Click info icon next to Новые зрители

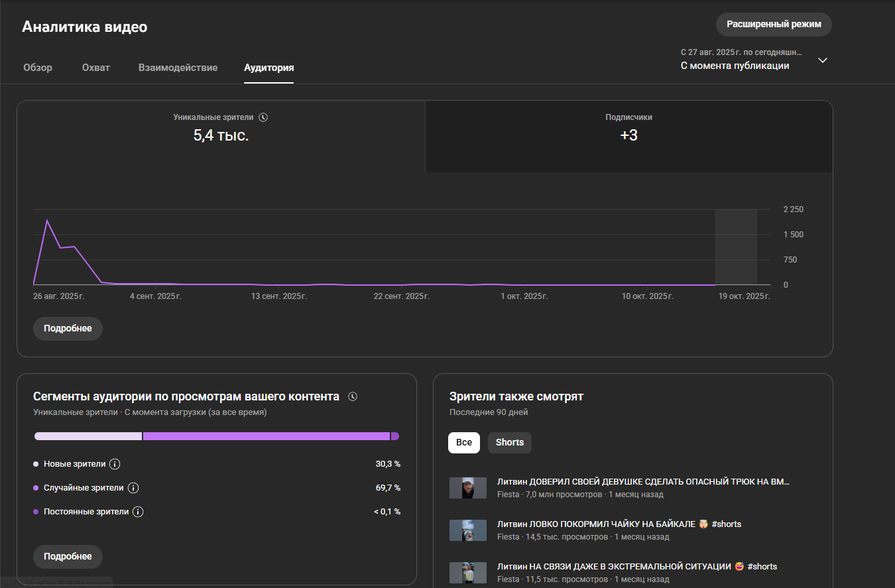[115, 464]
